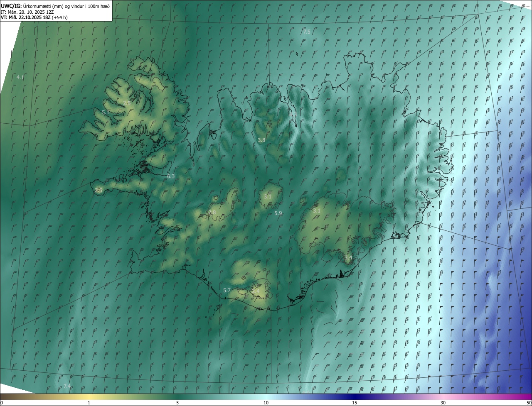532x406 pixels.
Task: Select the 4.1 value label on the map
Action: point(20,78)
